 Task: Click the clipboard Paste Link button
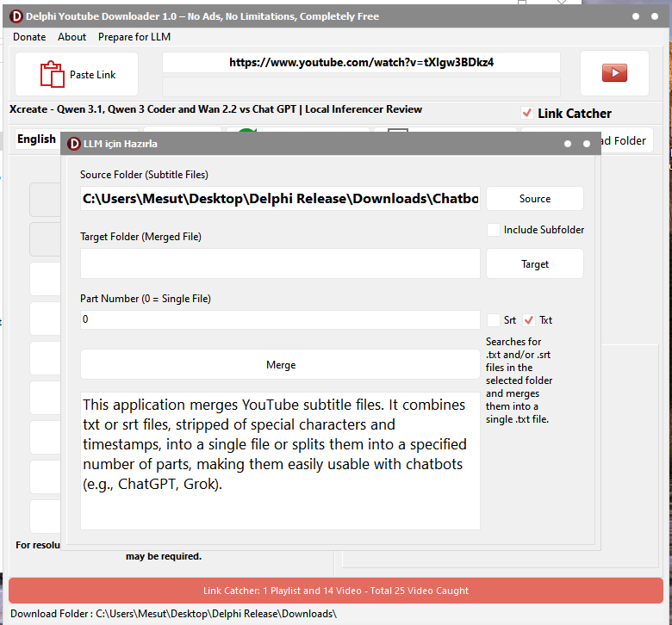pyautogui.click(x=77, y=74)
